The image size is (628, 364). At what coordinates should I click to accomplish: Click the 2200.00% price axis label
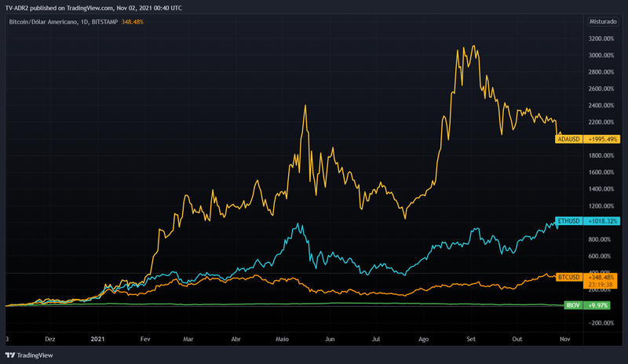(x=601, y=122)
